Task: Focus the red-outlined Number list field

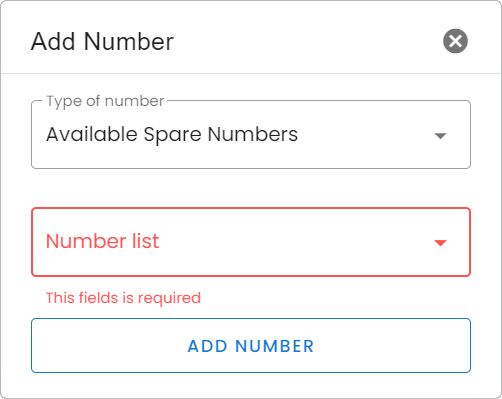Action: (251, 242)
